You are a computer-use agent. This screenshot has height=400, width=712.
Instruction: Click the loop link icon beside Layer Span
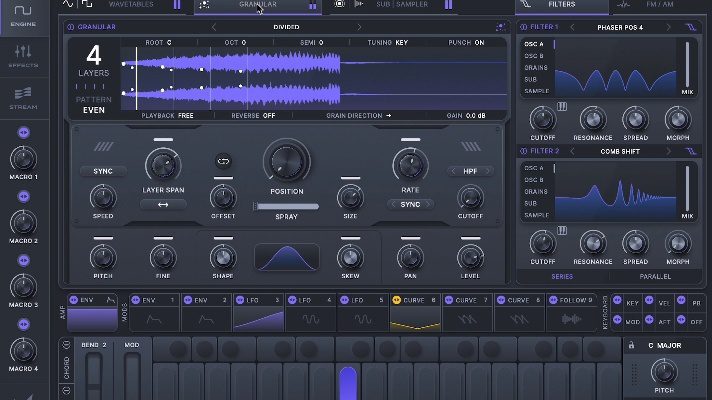click(222, 160)
